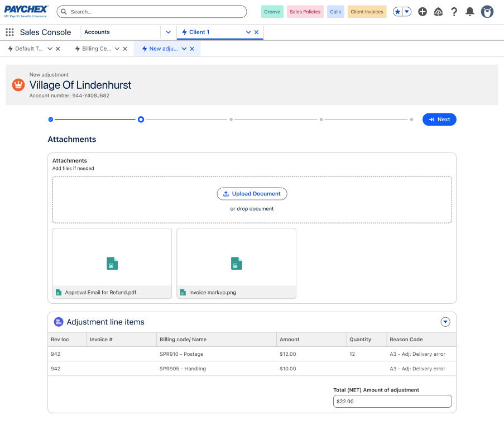This screenshot has width=504, height=439.
Task: Open the Calls shortcut
Action: (335, 12)
